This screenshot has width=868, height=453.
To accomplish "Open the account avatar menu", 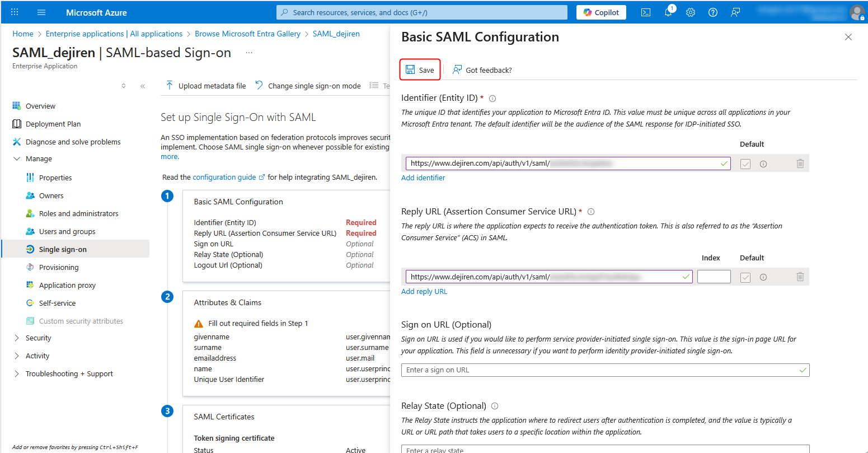I will [857, 12].
